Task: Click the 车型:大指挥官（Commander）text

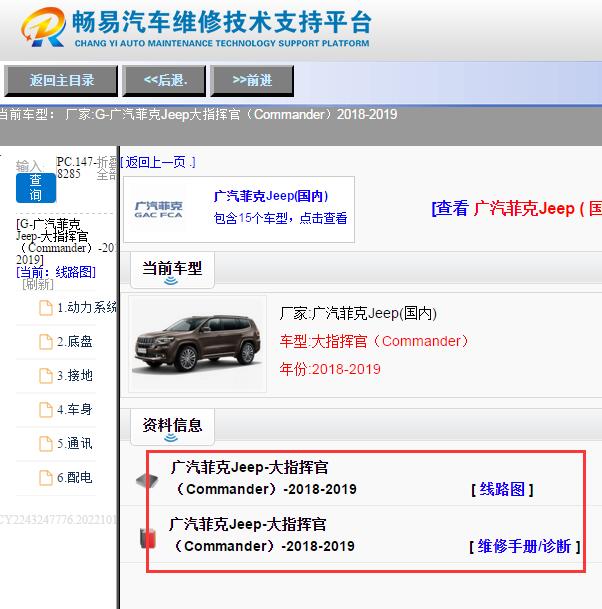Action: pyautogui.click(x=374, y=341)
